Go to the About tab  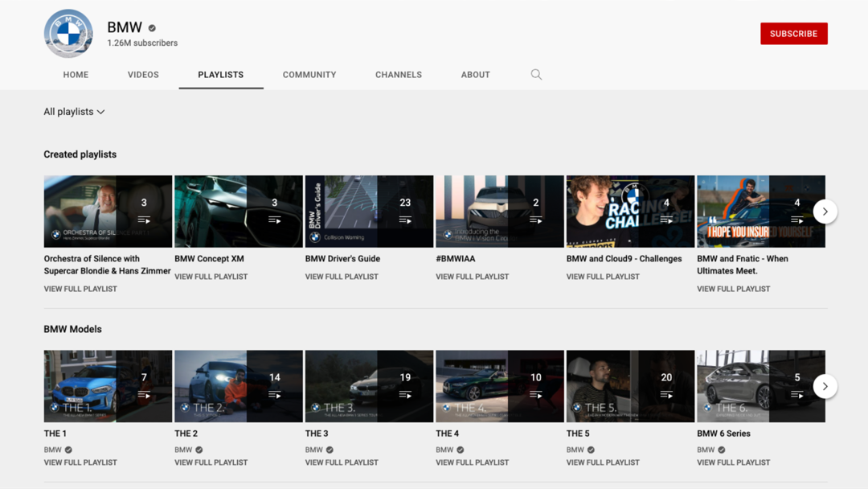point(476,75)
